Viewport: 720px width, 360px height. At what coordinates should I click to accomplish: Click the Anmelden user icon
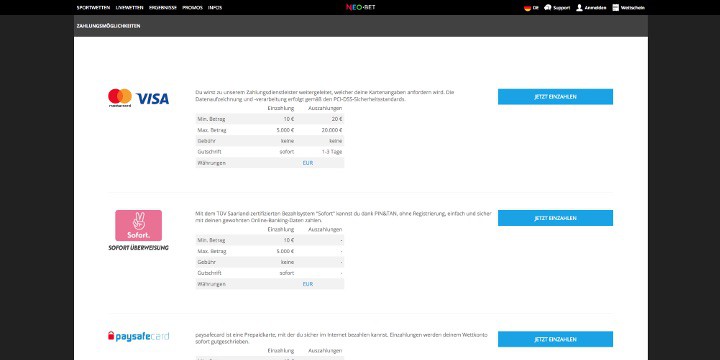click(x=579, y=7)
